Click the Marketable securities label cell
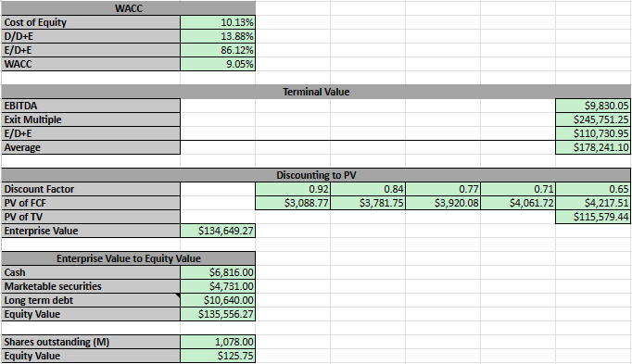The image size is (632, 364). coord(91,286)
